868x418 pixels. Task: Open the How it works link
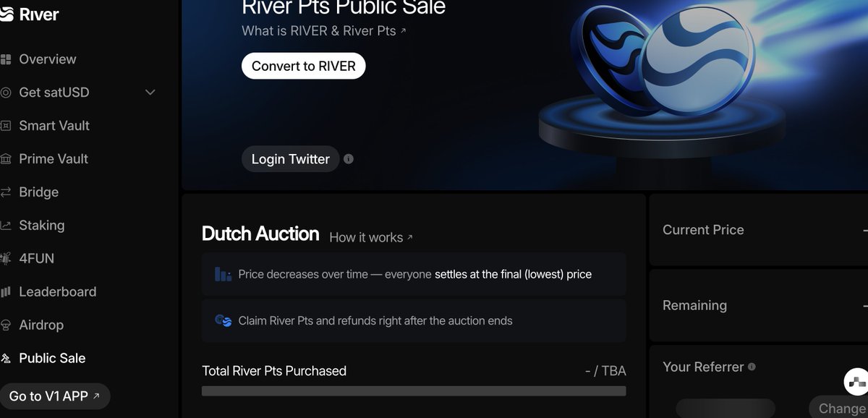(371, 237)
